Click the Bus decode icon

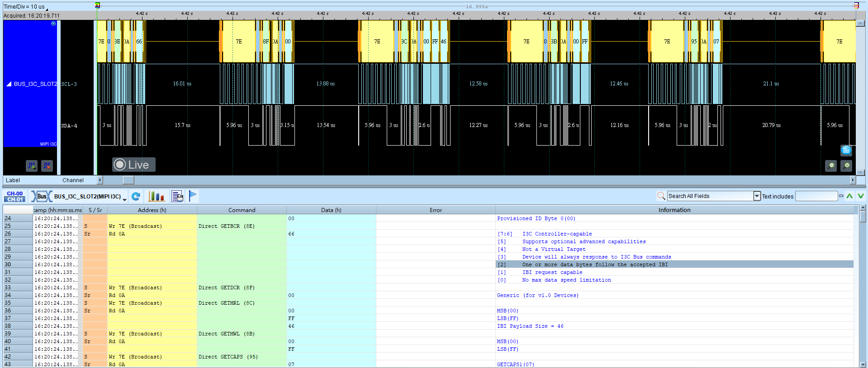pyautogui.click(x=41, y=196)
